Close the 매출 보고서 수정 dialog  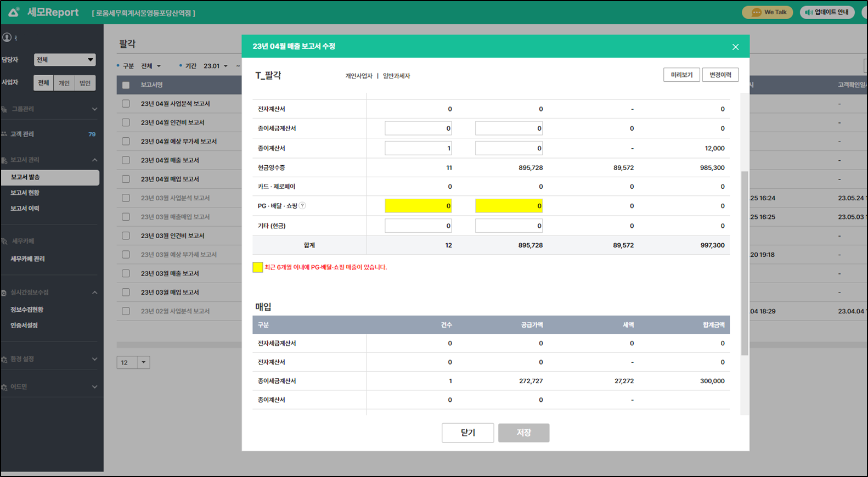pyautogui.click(x=735, y=47)
